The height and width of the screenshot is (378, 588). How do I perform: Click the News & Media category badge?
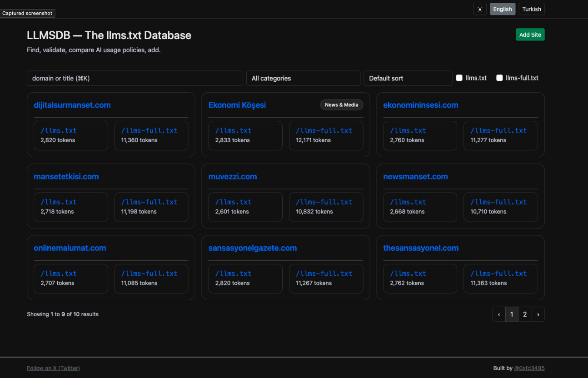click(x=342, y=105)
